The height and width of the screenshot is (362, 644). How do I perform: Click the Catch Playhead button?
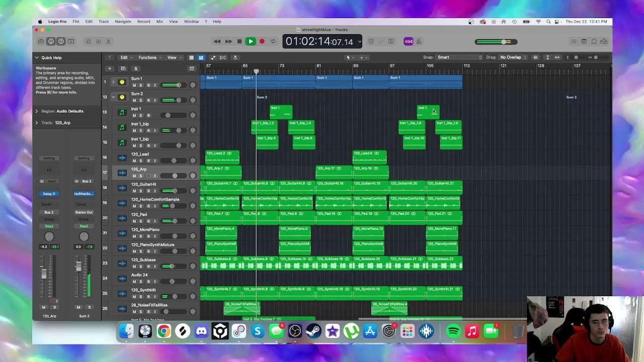click(x=235, y=57)
